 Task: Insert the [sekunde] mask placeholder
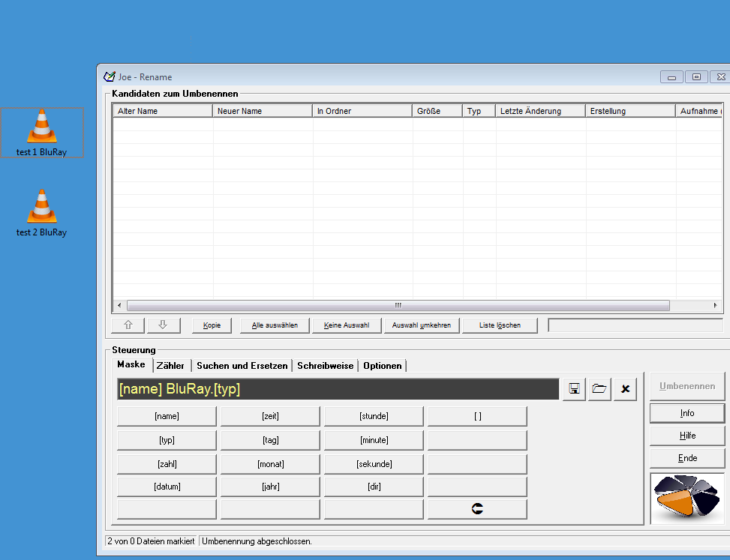point(374,464)
